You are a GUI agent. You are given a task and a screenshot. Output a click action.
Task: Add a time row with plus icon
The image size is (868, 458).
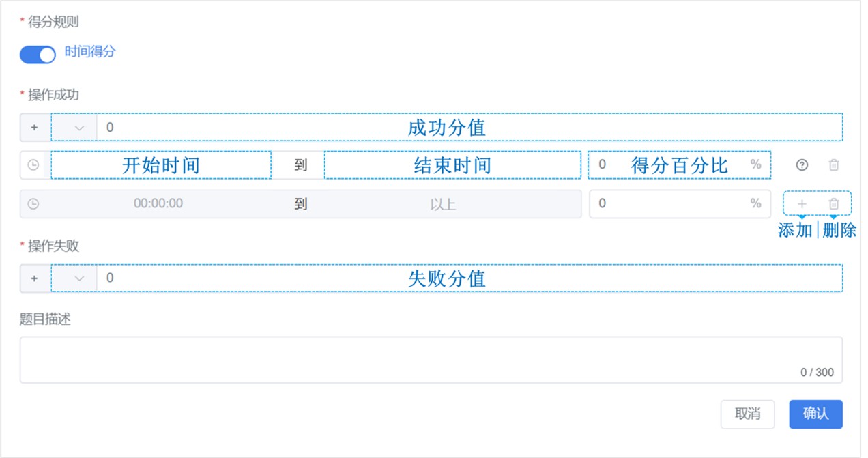point(802,203)
